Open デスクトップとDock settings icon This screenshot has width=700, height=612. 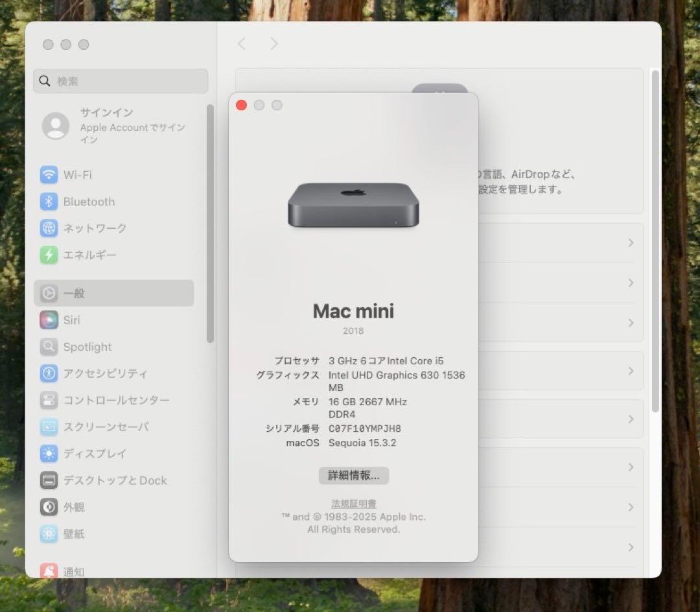click(x=49, y=480)
